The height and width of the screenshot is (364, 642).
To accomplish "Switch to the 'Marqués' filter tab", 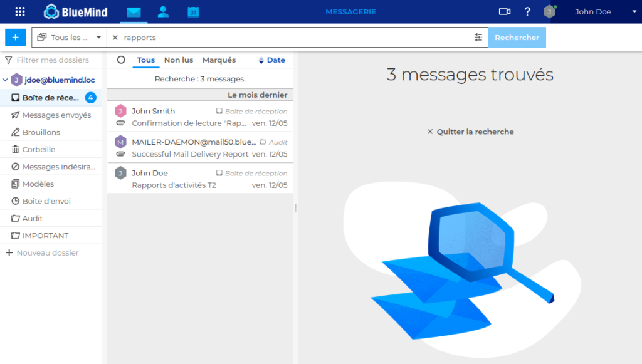I will 219,60.
